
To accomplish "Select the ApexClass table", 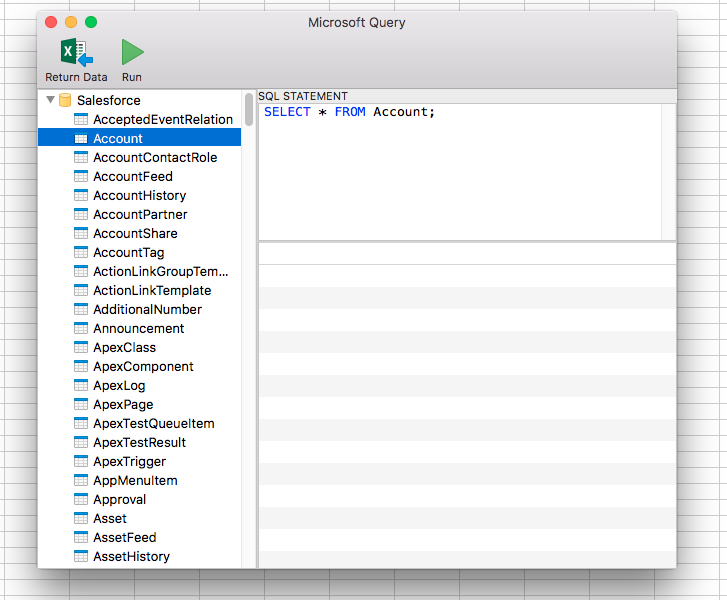I will click(124, 348).
